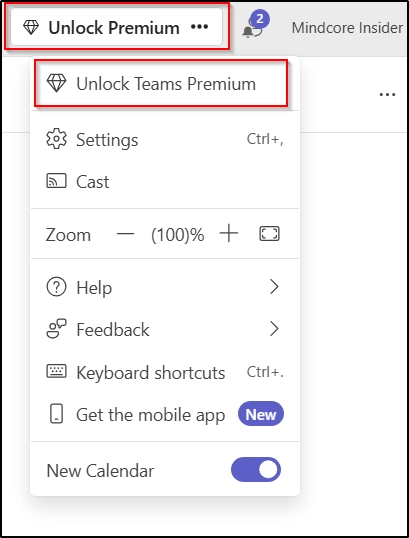409x538 pixels.
Task: Increase zoom with the plus button
Action: 229,234
